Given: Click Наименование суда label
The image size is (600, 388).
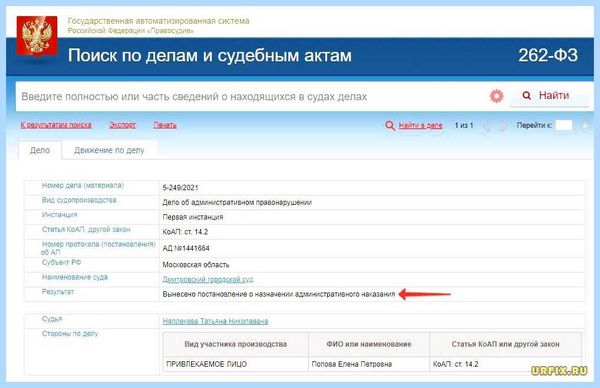Looking at the screenshot, I should coord(75,277).
